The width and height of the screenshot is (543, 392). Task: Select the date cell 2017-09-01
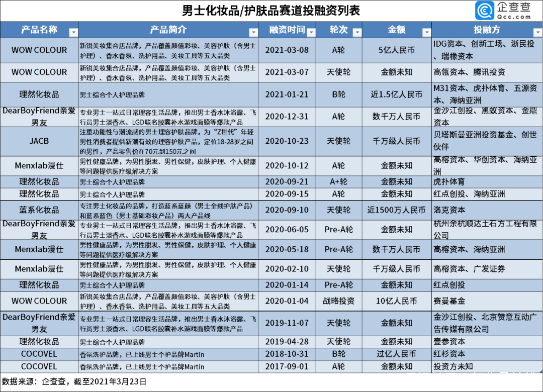coord(287,367)
